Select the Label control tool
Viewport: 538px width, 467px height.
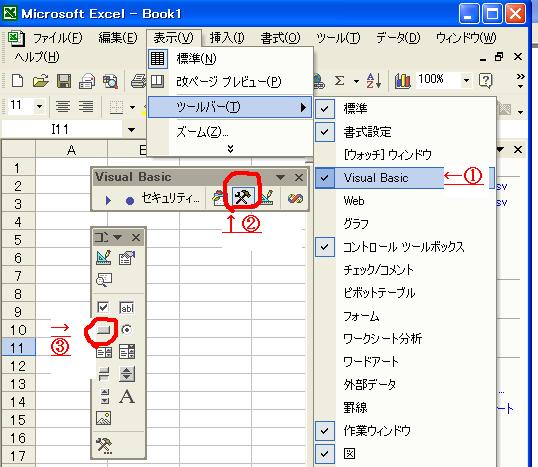(x=127, y=396)
